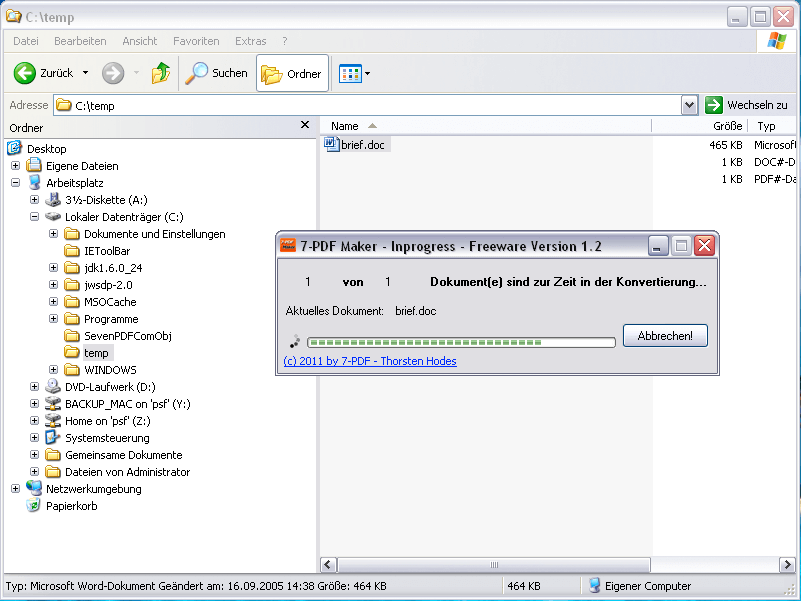
Task: Select the Eigene Dateien icon
Action: pos(34,165)
